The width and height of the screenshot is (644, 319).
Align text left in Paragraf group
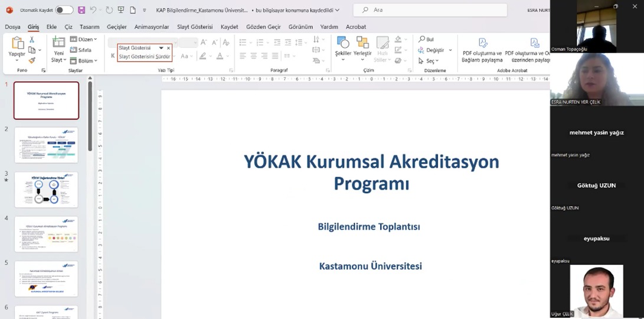(x=243, y=56)
